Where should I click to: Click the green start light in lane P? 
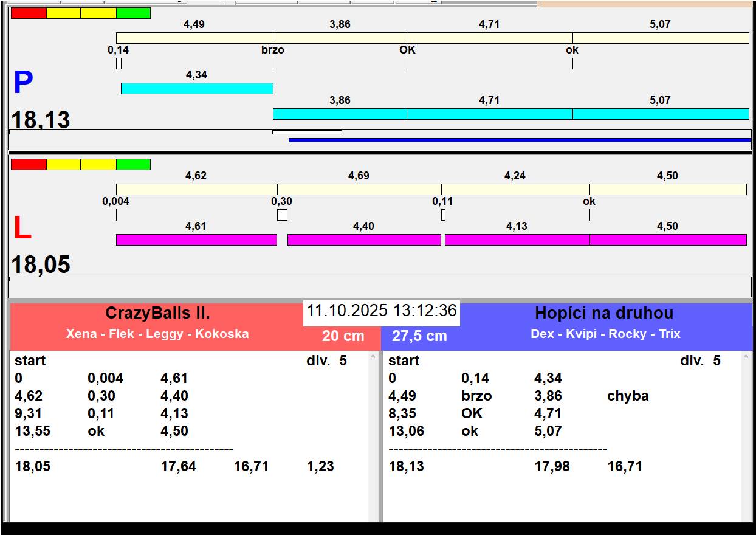click(133, 13)
